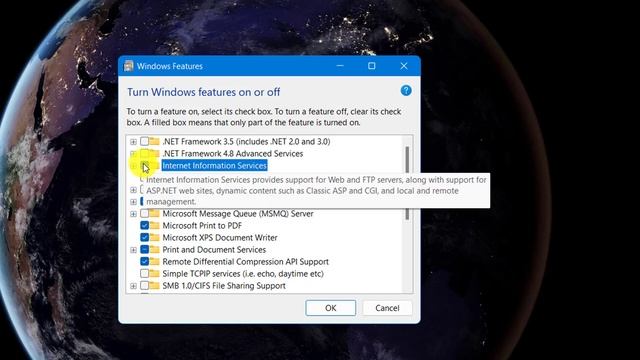Open the help question mark icon
640x360 pixels.
coord(406,91)
